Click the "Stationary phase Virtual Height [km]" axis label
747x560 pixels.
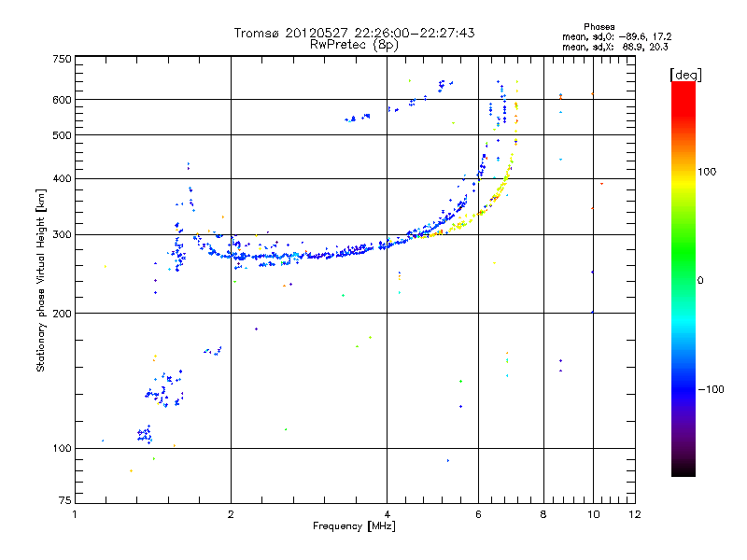coord(41,280)
